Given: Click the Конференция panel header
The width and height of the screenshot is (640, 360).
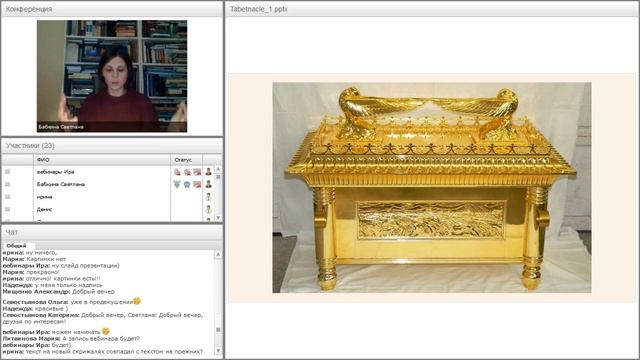Looking at the screenshot, I should 112,9.
